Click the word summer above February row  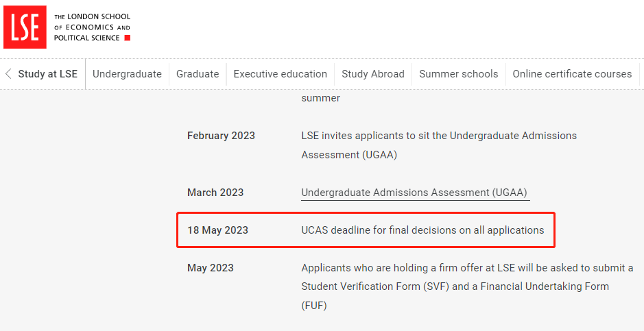pyautogui.click(x=321, y=99)
